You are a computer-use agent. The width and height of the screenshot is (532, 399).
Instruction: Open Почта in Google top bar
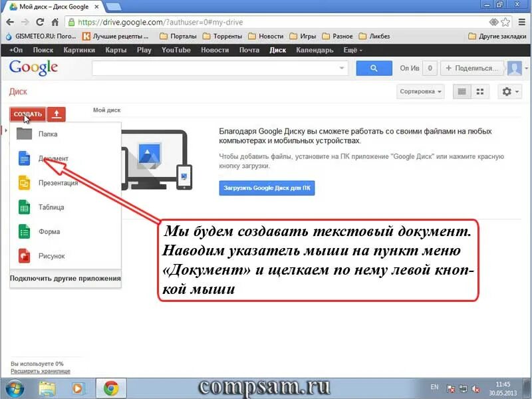pyautogui.click(x=249, y=51)
